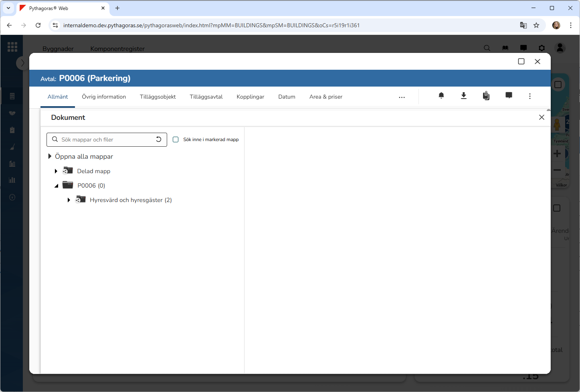The image size is (580, 392).
Task: Open the Area & priser tab
Action: click(x=325, y=97)
